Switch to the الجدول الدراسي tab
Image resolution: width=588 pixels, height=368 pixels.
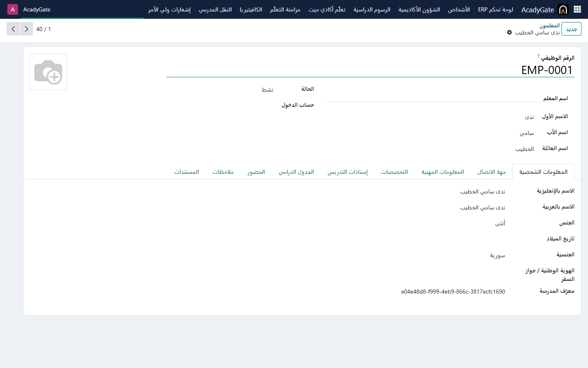coord(296,172)
